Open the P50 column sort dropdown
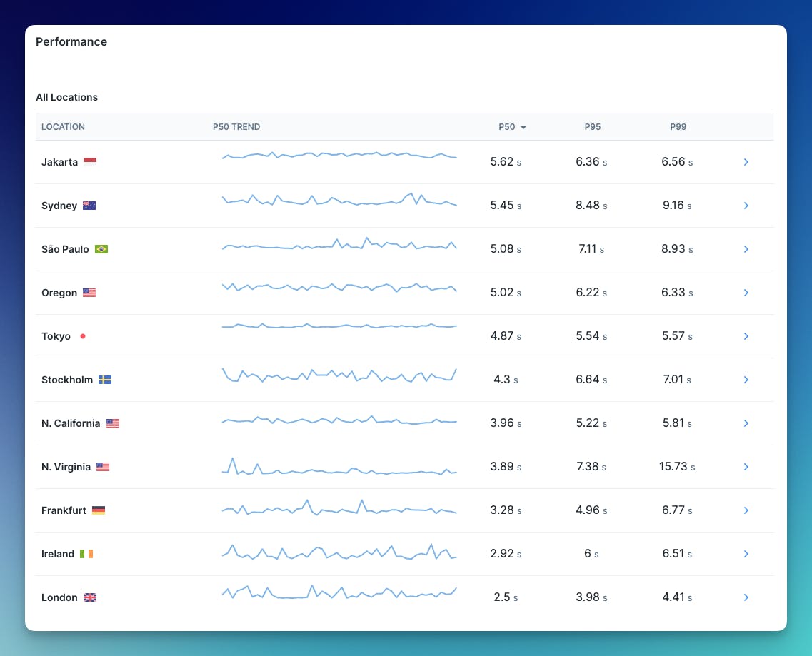 tap(523, 126)
